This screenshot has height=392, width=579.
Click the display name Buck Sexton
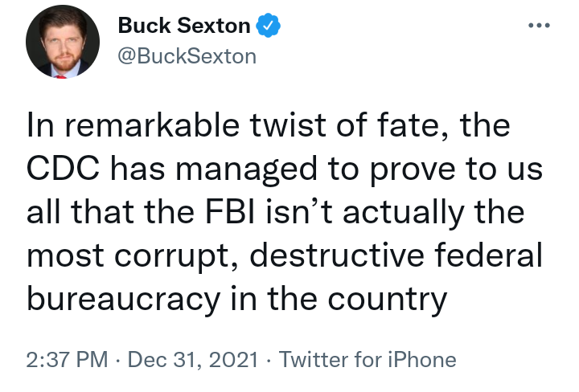(x=184, y=26)
